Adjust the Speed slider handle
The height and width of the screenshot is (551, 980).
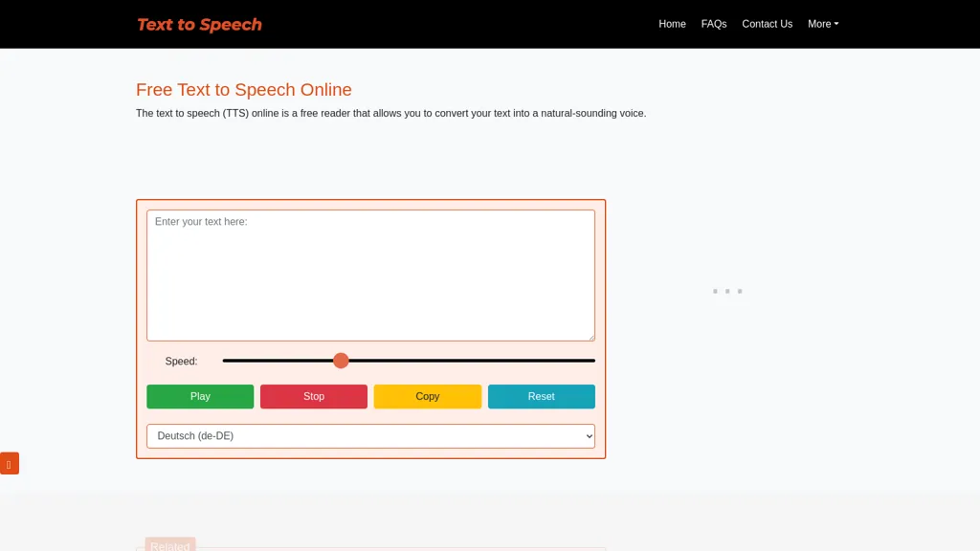tap(341, 361)
